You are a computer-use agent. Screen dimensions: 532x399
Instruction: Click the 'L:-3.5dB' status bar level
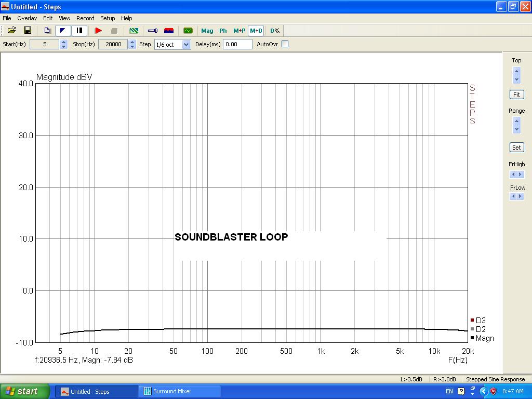[x=411, y=379]
